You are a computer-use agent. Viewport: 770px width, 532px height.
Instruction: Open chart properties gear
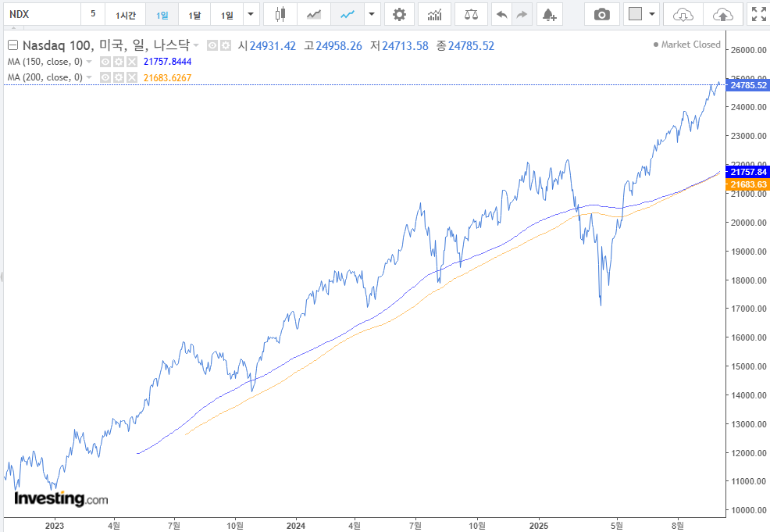click(x=399, y=14)
